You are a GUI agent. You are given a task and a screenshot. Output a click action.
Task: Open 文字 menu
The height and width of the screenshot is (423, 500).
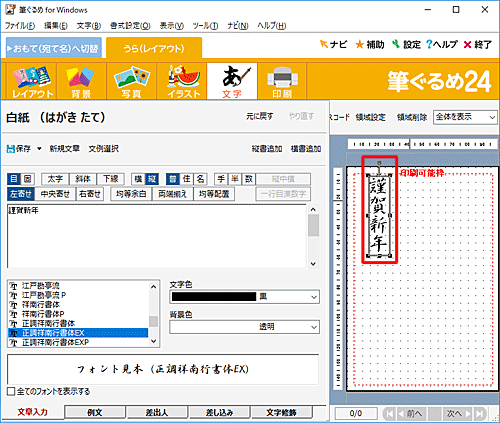coord(89,26)
